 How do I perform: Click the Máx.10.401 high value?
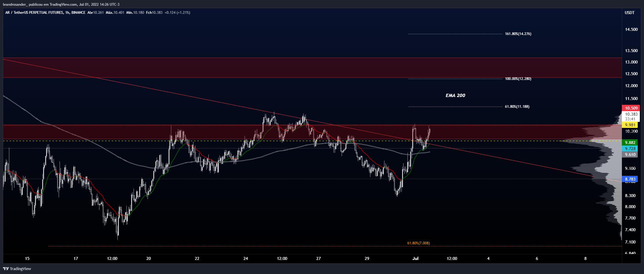[115, 13]
